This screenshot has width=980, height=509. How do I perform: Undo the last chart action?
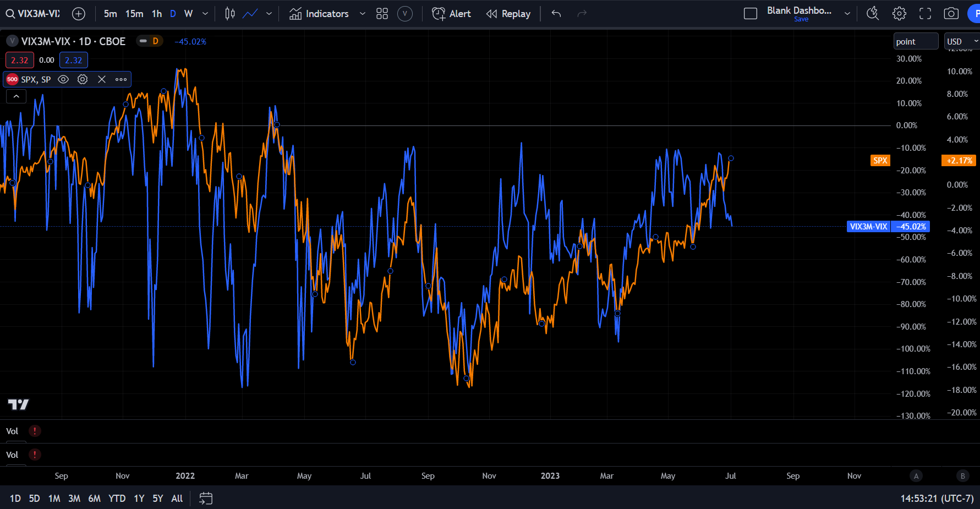tap(556, 14)
